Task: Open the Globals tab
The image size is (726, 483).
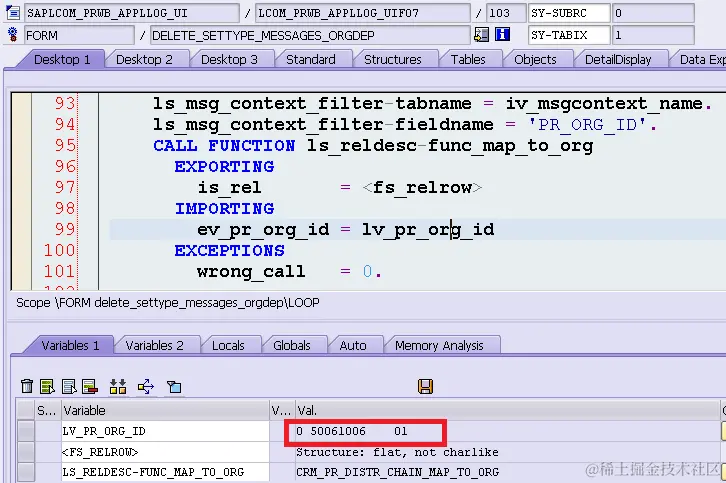Action: (x=292, y=345)
